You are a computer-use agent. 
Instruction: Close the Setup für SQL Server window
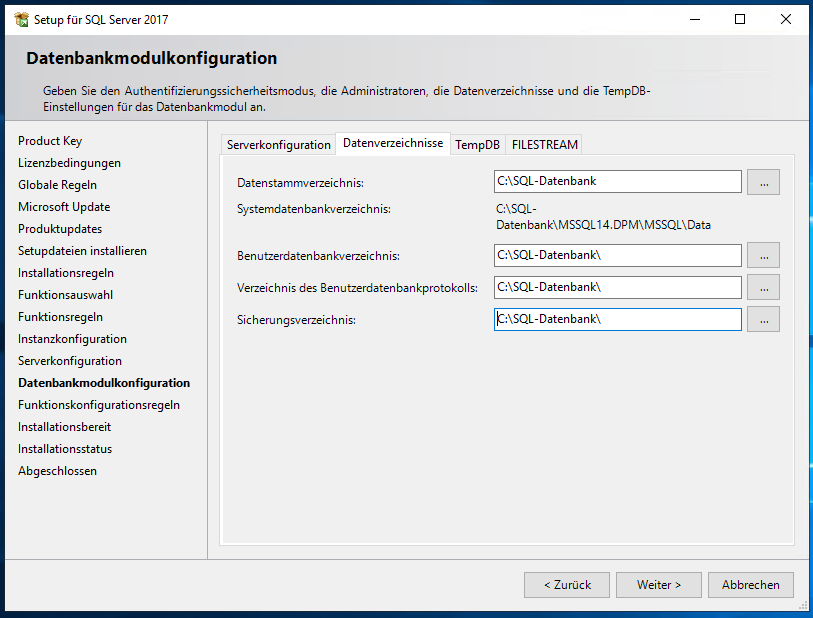tap(786, 20)
